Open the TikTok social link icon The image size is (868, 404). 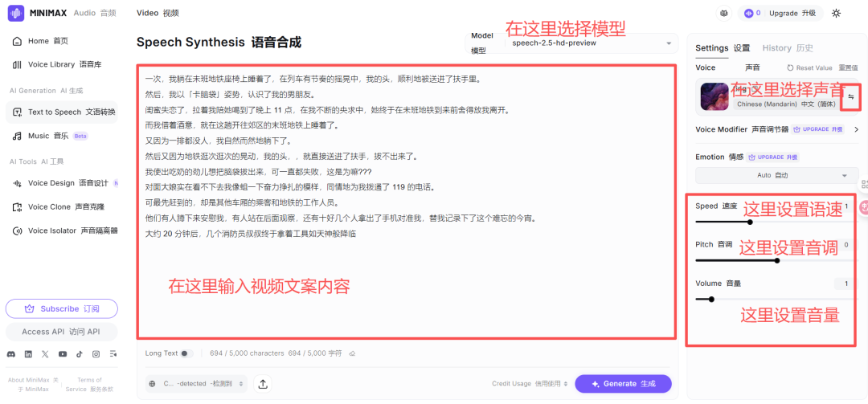[x=79, y=353]
